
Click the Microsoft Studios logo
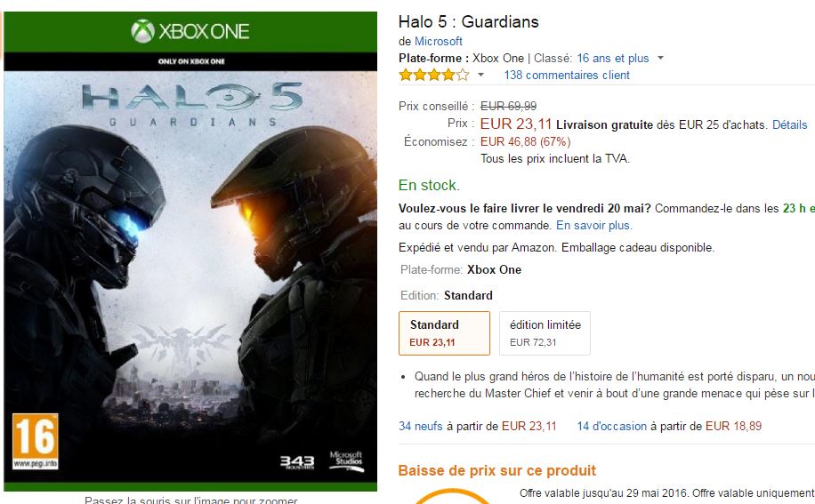tap(347, 461)
